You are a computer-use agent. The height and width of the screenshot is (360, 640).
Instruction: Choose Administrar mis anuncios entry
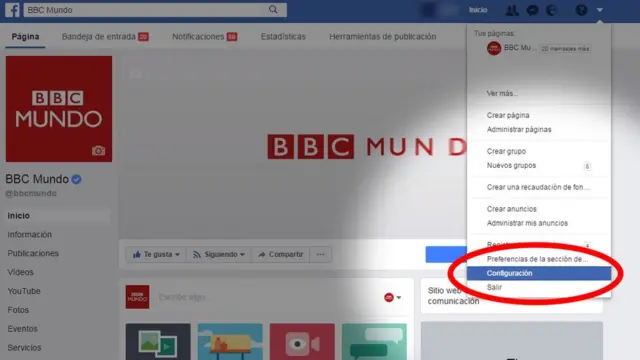point(527,223)
